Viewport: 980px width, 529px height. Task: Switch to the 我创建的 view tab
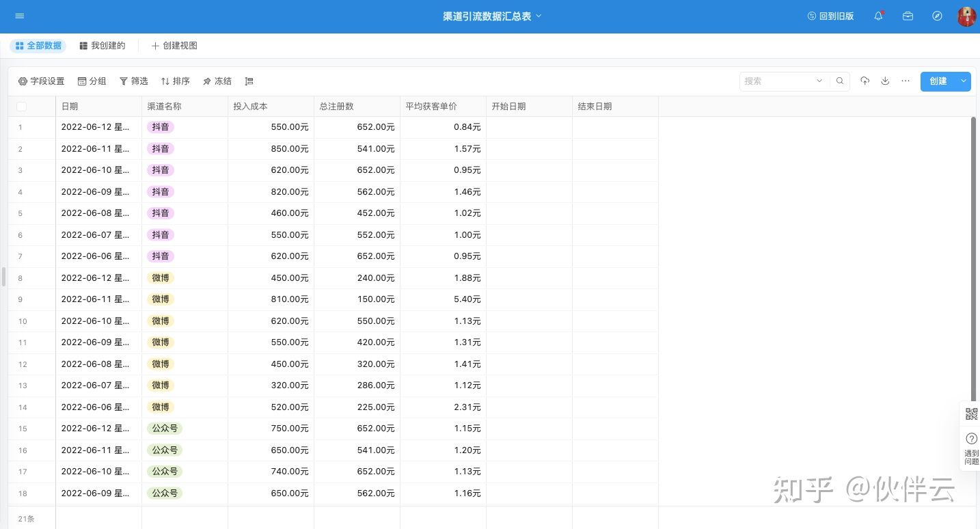pyautogui.click(x=103, y=46)
